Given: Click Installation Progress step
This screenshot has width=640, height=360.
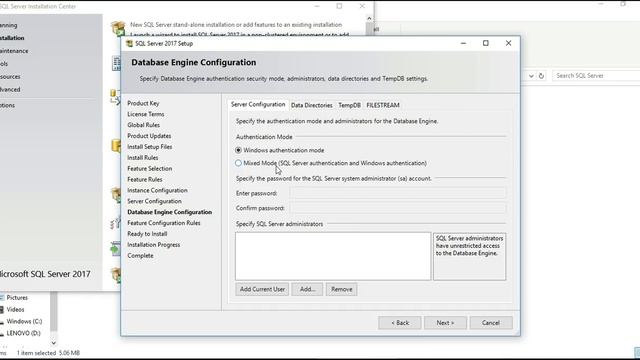Looking at the screenshot, I should [x=153, y=244].
